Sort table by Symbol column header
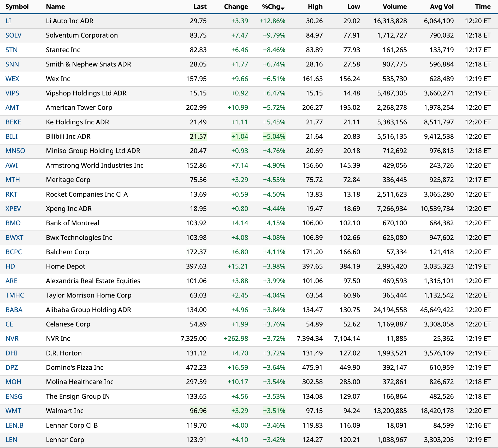The image size is (498, 448). coord(17,7)
